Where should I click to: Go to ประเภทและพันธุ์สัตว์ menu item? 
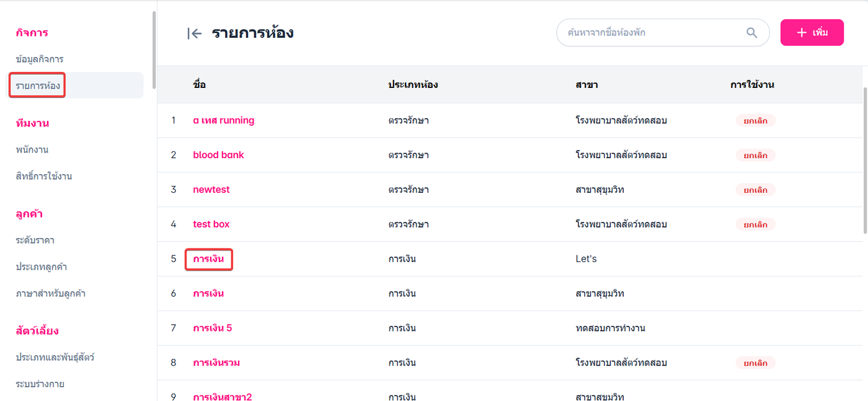55,357
